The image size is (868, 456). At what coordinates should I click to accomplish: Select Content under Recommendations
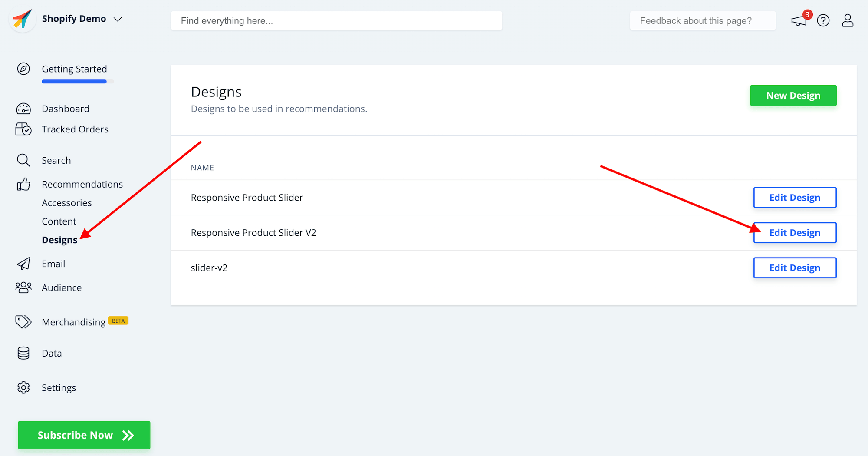tap(59, 221)
